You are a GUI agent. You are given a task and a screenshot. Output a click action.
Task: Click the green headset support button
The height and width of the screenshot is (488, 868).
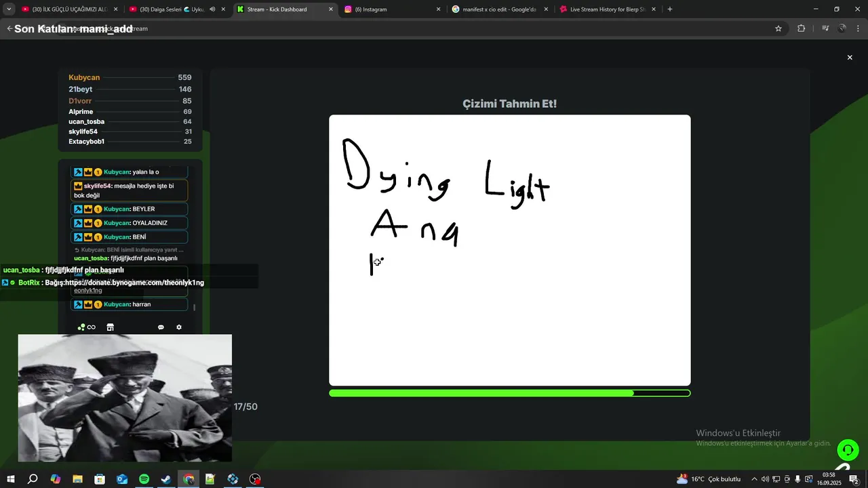pos(848,450)
